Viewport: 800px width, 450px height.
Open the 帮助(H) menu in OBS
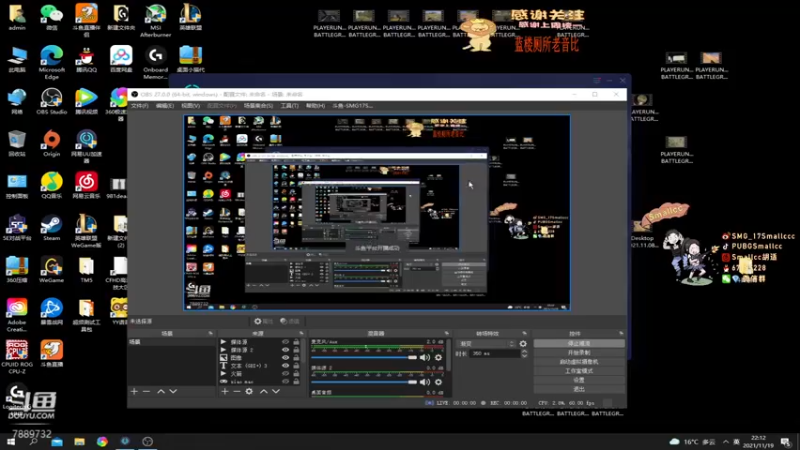click(x=315, y=106)
